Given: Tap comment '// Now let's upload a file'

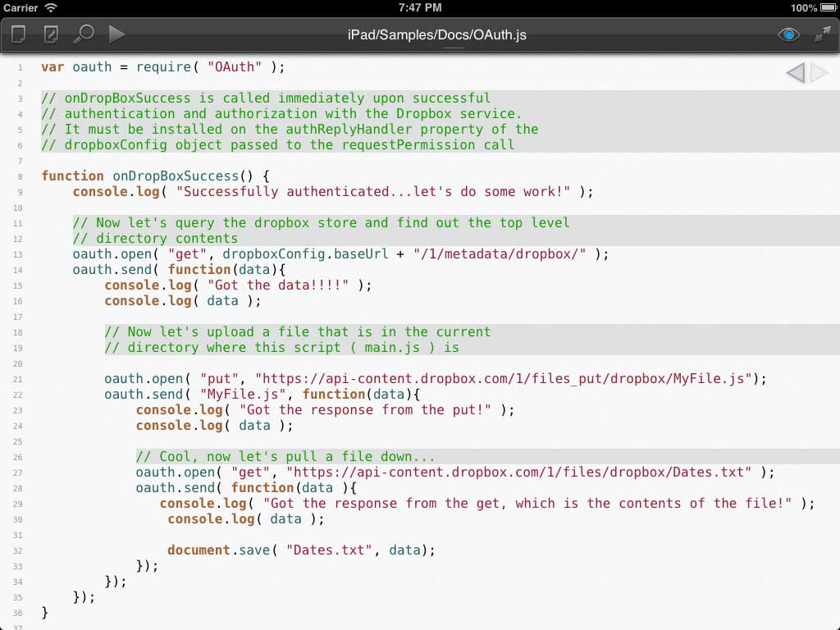Looking at the screenshot, I should coord(297,331).
